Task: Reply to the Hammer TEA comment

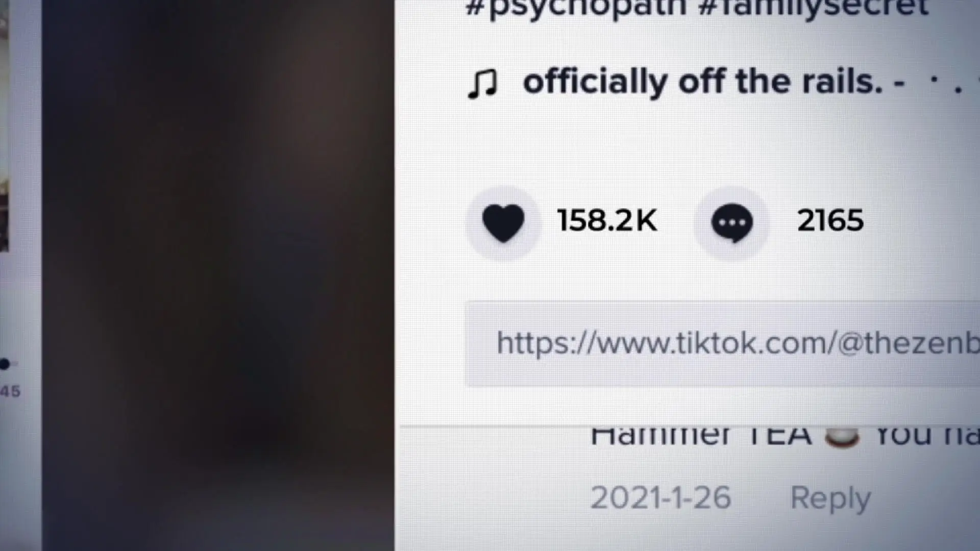Action: click(x=830, y=498)
